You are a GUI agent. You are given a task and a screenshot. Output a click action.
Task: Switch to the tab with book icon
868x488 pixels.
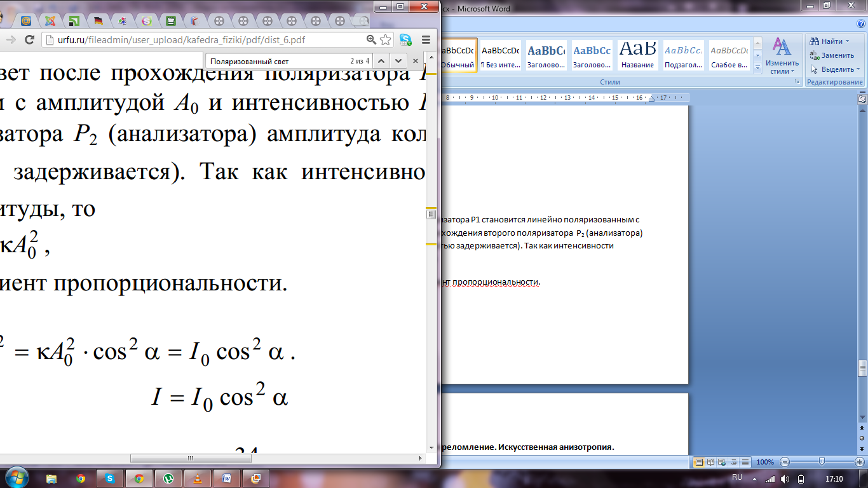195,20
